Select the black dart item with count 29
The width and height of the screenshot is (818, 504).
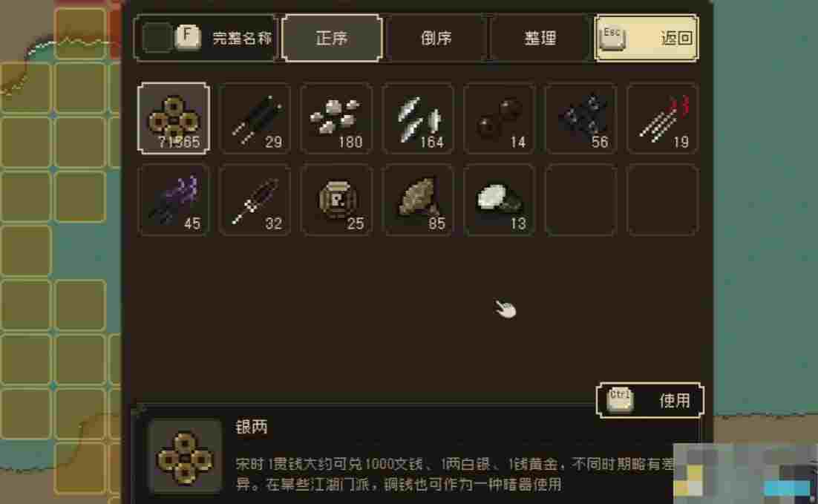pos(255,119)
